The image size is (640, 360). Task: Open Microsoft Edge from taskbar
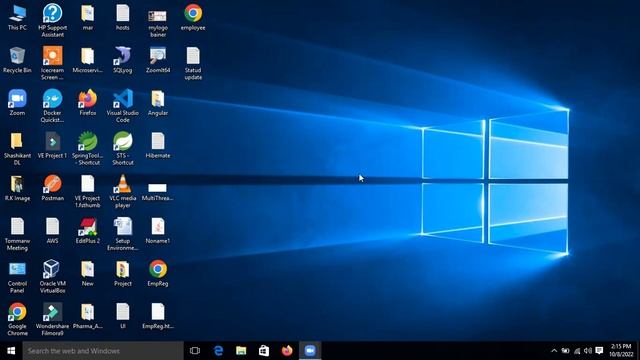click(x=218, y=351)
